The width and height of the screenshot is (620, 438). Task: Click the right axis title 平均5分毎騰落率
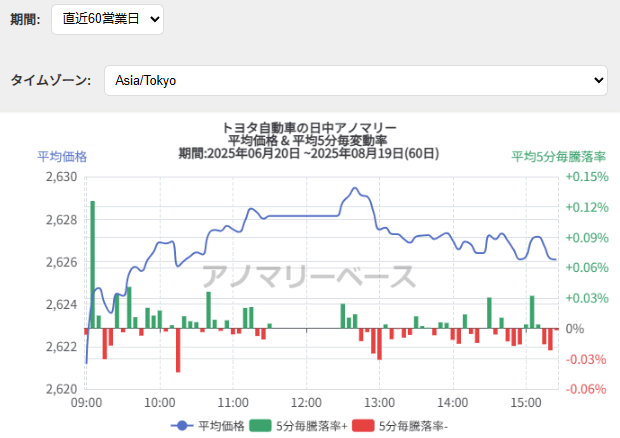pos(558,157)
